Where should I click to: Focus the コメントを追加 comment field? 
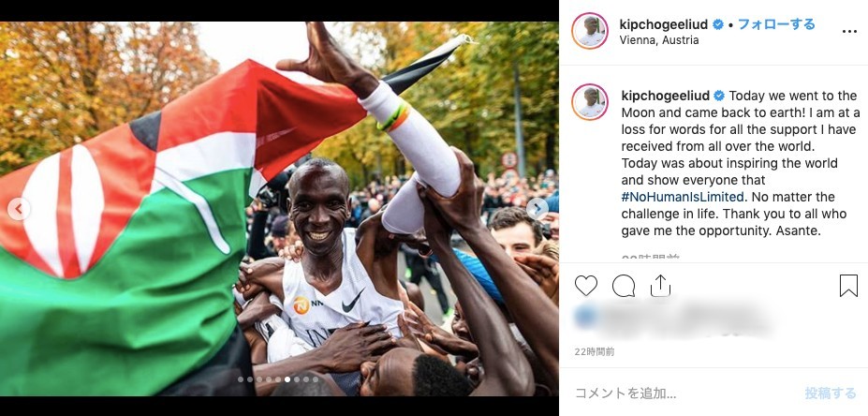tap(625, 394)
